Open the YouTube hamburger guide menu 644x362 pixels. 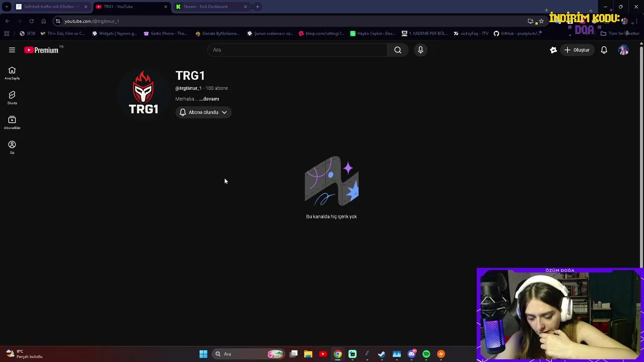[x=12, y=50]
